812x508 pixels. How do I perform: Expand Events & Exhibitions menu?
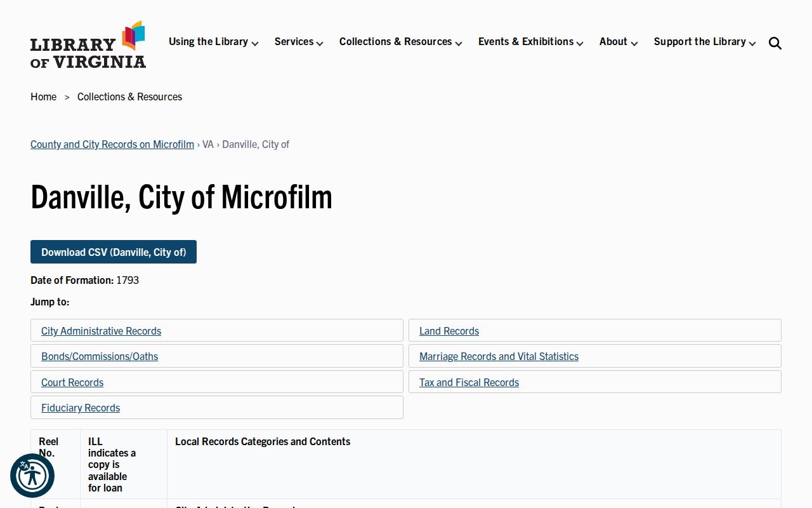pyautogui.click(x=531, y=42)
